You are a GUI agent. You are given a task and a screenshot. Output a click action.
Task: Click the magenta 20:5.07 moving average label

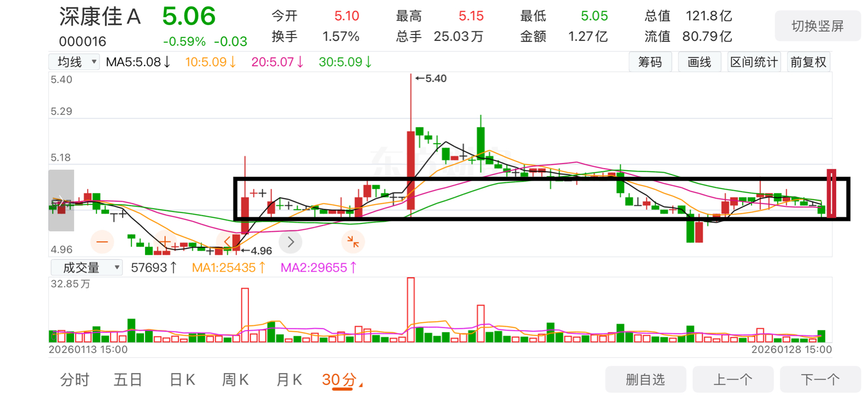coord(278,62)
